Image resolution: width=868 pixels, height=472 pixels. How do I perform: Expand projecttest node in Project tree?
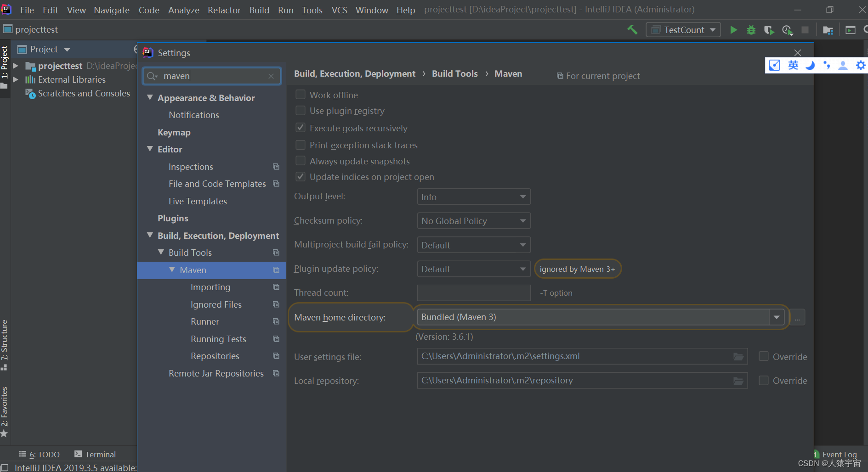(16, 66)
